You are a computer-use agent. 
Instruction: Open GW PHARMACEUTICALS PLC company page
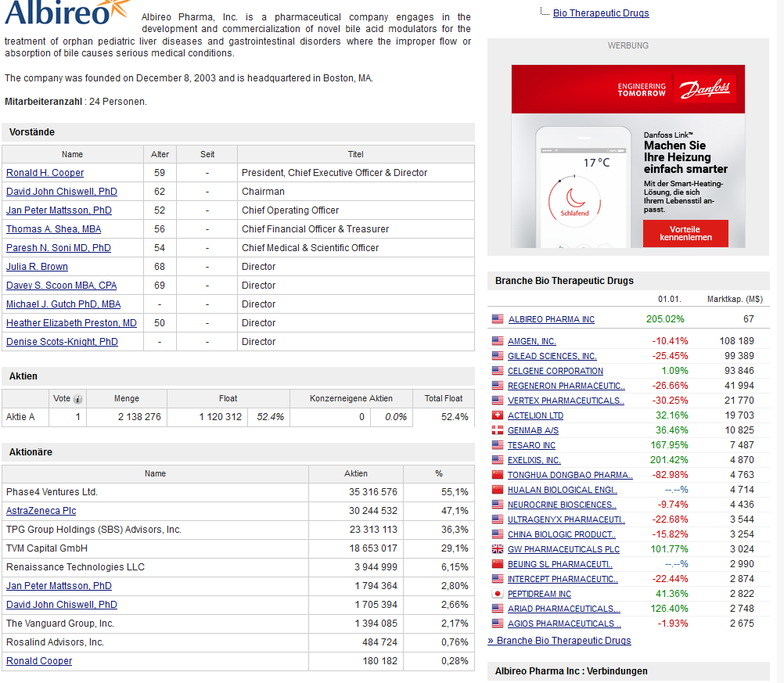563,549
